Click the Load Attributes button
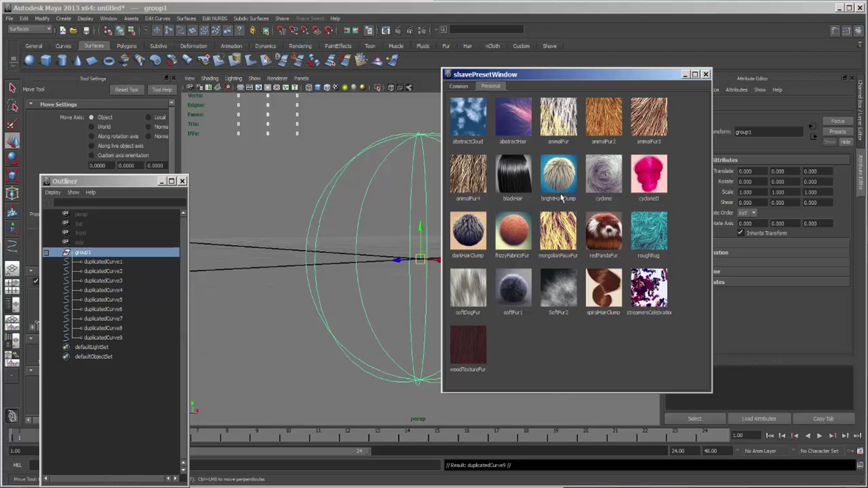The image size is (868, 488). click(759, 419)
